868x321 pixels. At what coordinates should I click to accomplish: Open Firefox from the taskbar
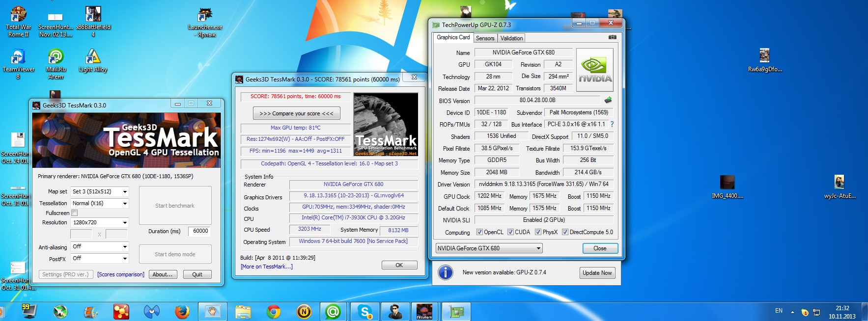182,312
